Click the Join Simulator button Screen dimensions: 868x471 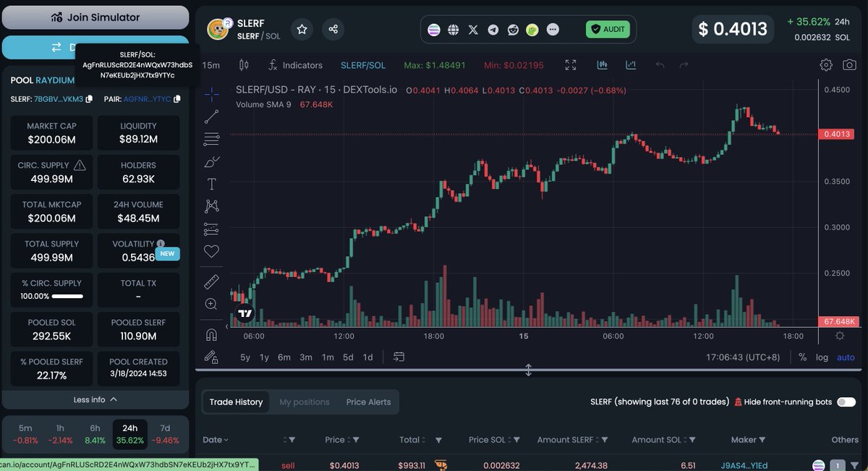pos(95,17)
